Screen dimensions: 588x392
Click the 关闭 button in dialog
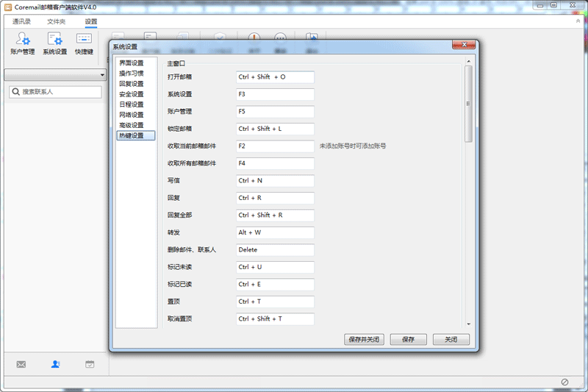pyautogui.click(x=451, y=340)
